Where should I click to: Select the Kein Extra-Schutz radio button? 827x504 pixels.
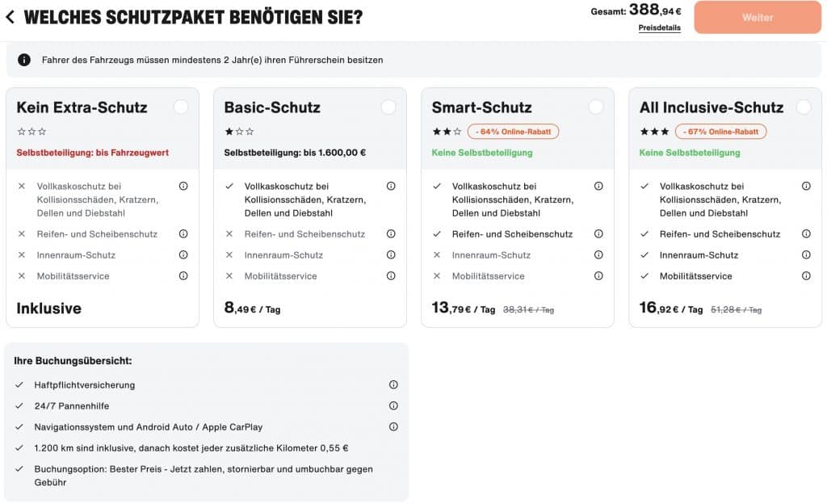181,107
